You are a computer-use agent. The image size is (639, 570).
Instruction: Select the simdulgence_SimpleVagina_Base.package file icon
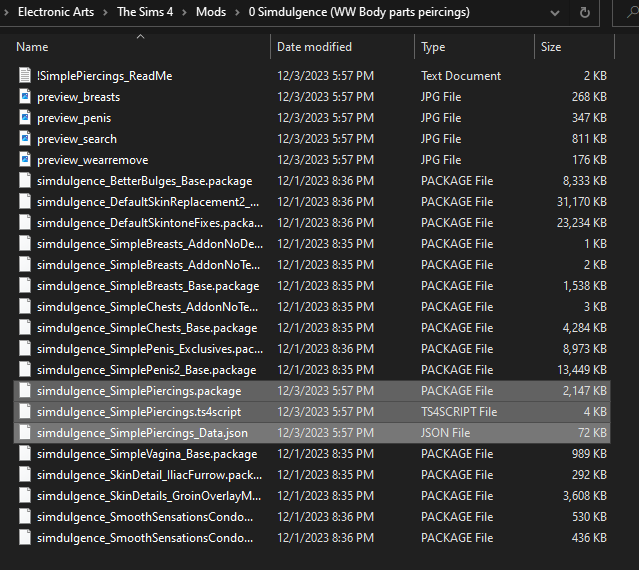[25, 454]
